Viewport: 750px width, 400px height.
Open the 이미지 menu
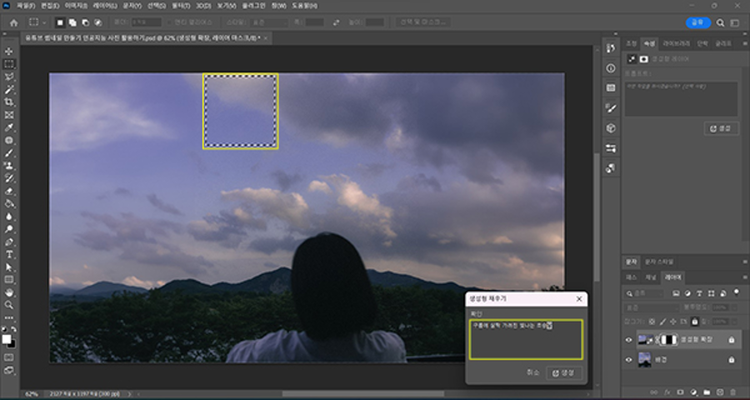click(x=76, y=6)
